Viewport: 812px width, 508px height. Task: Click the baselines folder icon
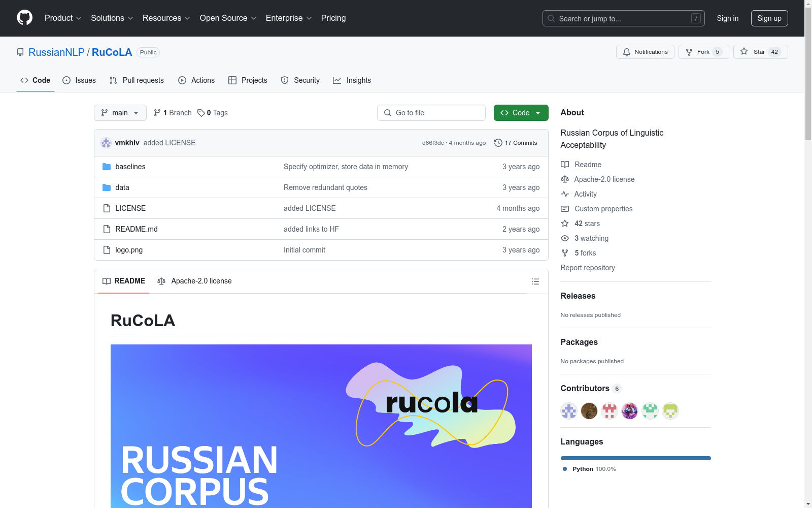click(x=107, y=167)
